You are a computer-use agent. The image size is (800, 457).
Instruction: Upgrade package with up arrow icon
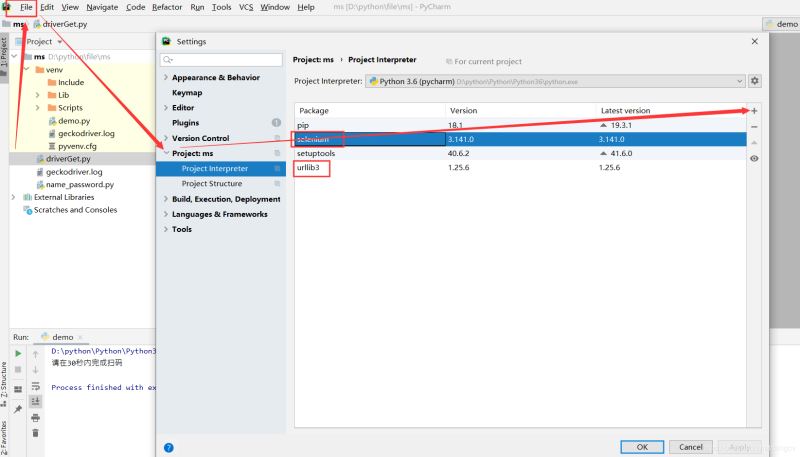tap(754, 142)
